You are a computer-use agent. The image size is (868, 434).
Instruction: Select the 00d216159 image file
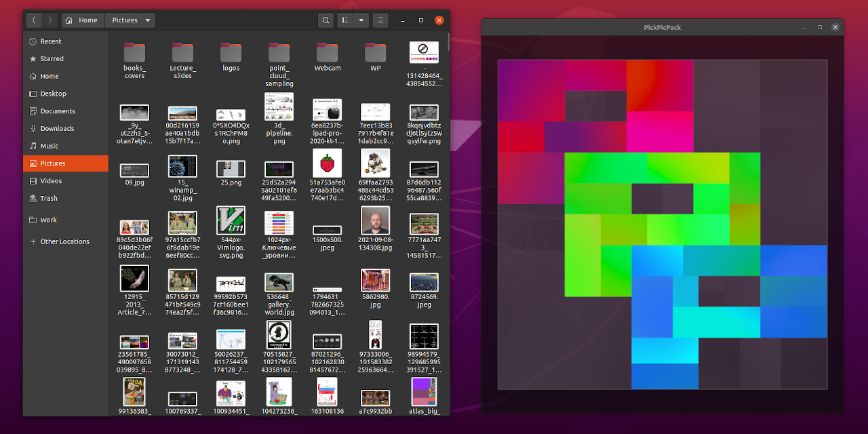pyautogui.click(x=182, y=113)
